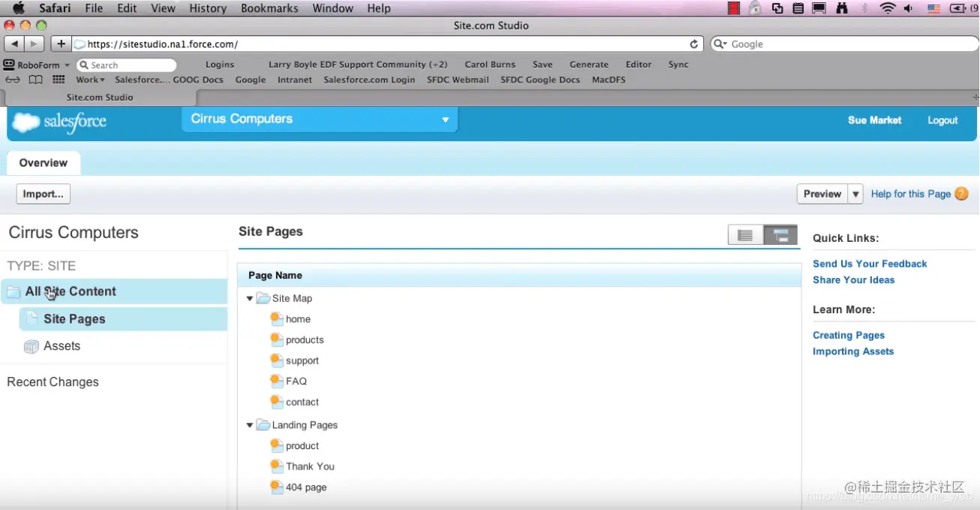Viewport: 980px width, 510px height.
Task: Click the Salesforce.com Login bookmark
Action: 369,80
